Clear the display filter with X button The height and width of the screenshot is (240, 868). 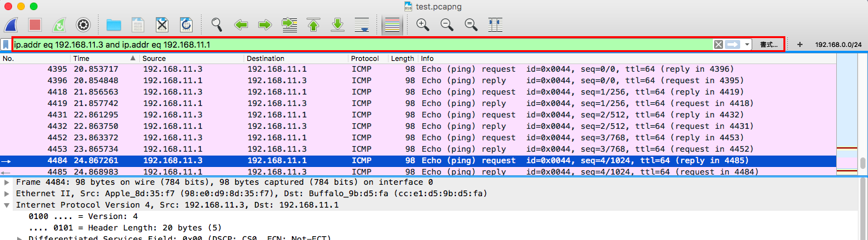coord(719,44)
